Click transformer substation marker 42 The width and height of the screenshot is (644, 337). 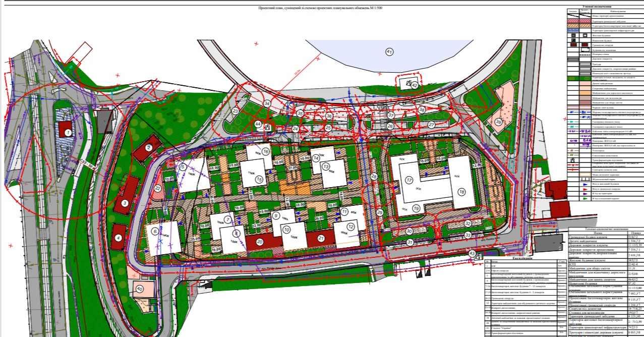414,86
